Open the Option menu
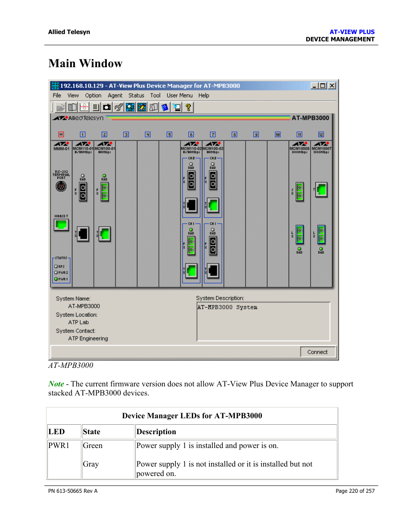The width and height of the screenshot is (411, 532). pos(93,96)
